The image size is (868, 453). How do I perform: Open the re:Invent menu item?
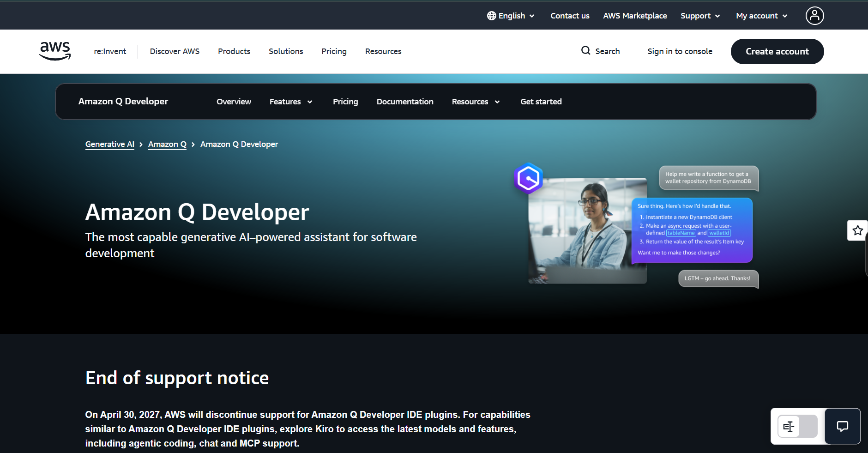point(110,51)
